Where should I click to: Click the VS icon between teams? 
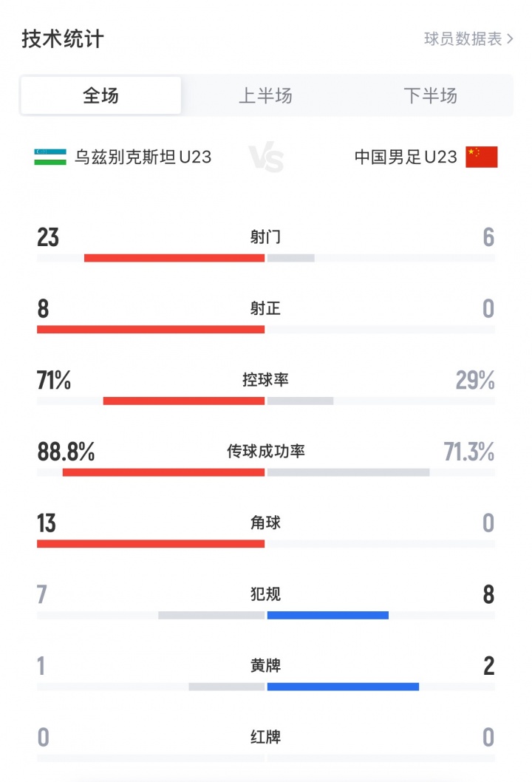[266, 157]
